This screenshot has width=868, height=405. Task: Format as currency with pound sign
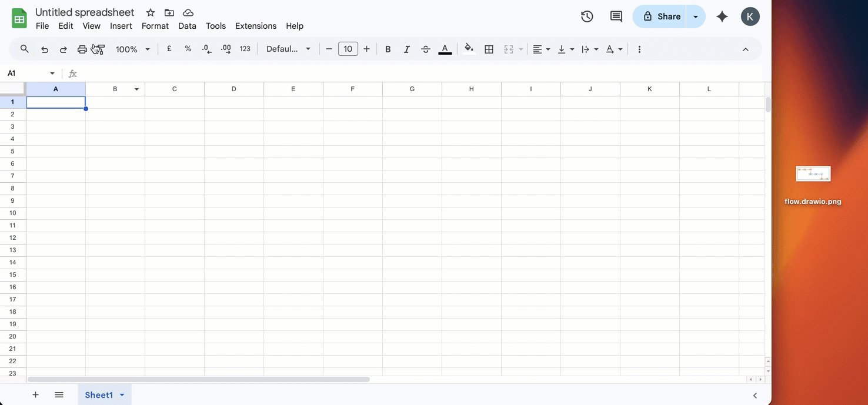pyautogui.click(x=169, y=49)
